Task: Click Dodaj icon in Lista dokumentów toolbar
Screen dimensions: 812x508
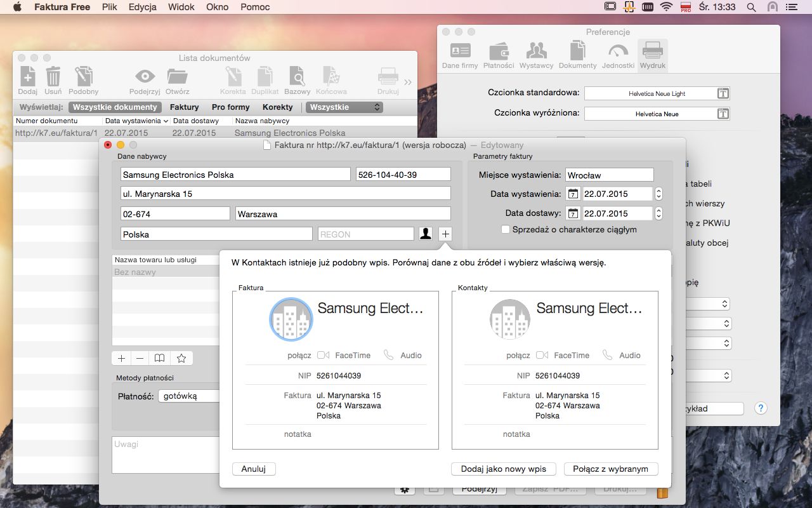Action: (27, 77)
